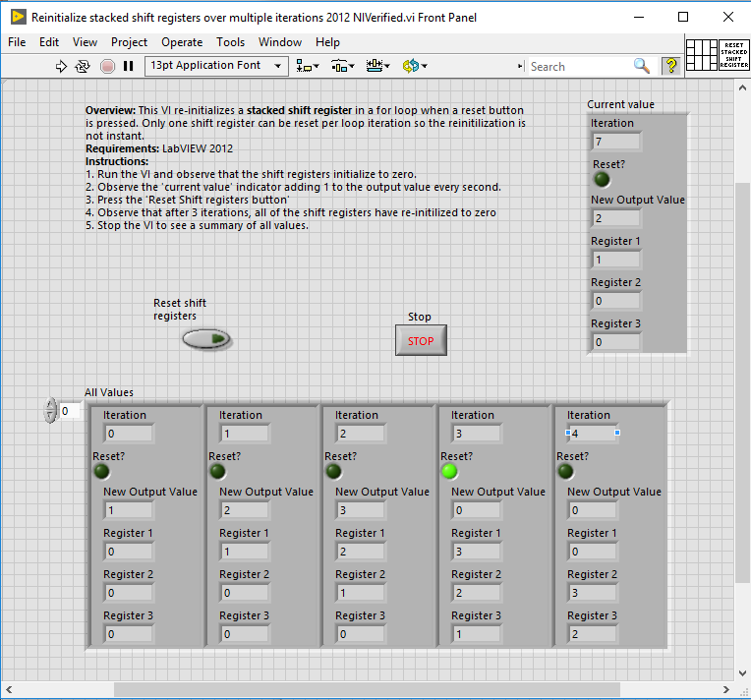Click the lit Reset? LED for iteration 3
Screen dimensions: 751x700
coord(450,471)
